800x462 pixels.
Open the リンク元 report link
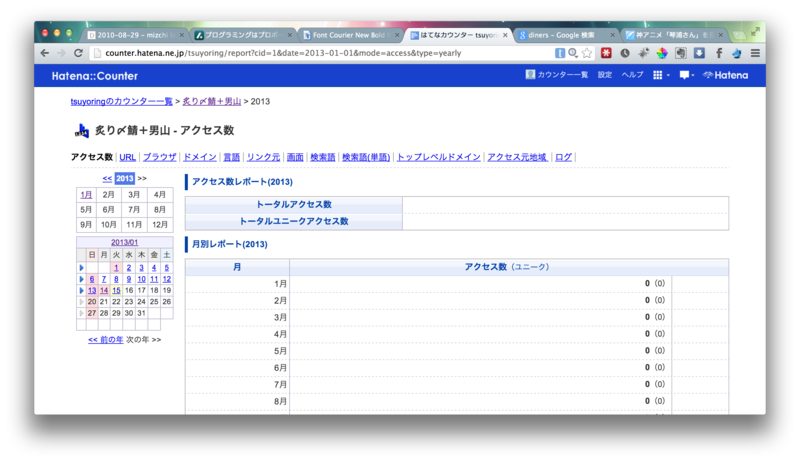point(263,157)
